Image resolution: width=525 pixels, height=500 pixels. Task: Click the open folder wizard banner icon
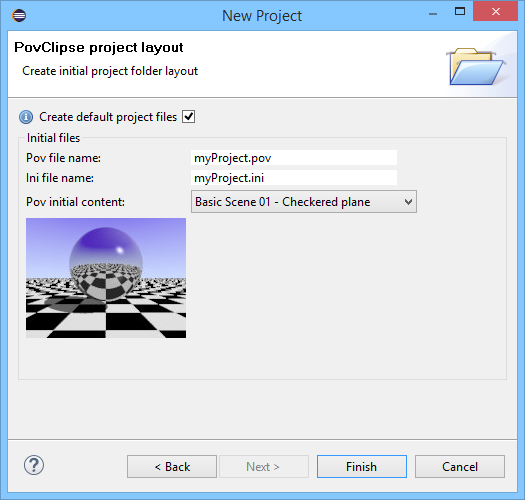(476, 66)
